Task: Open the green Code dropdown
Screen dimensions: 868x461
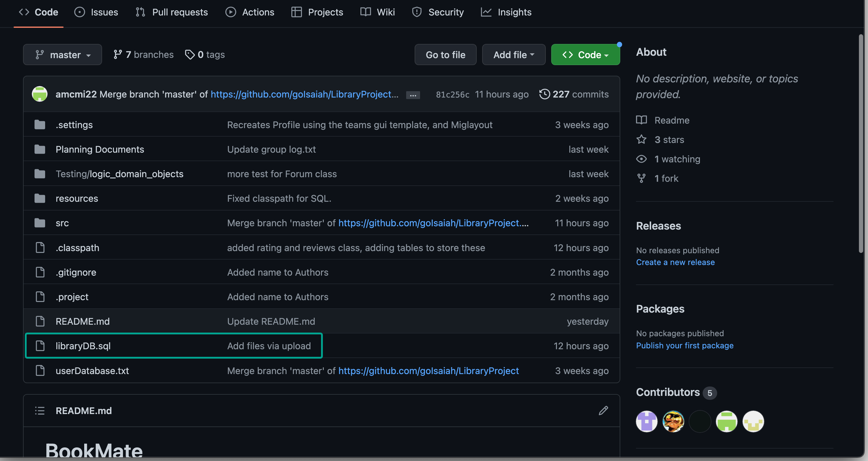Action: [585, 54]
